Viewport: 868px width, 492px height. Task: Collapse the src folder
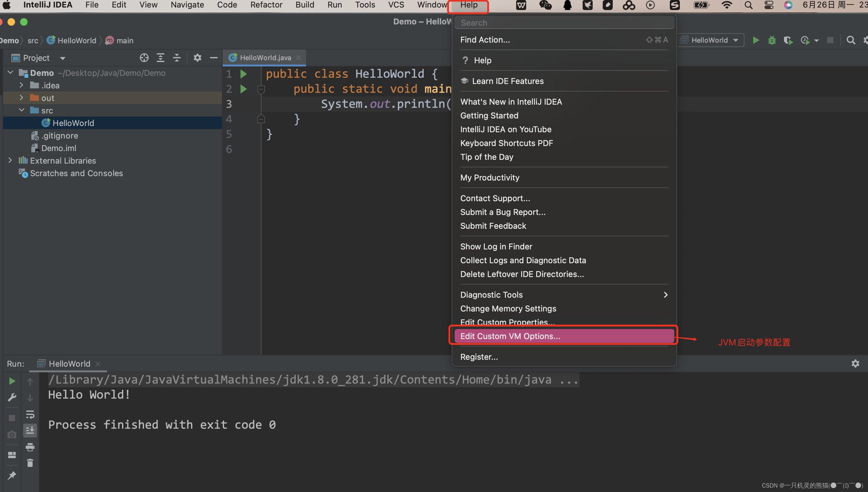21,110
